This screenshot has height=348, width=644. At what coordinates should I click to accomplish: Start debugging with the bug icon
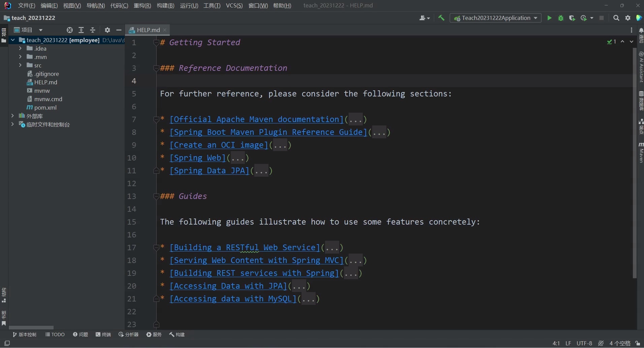pos(560,18)
